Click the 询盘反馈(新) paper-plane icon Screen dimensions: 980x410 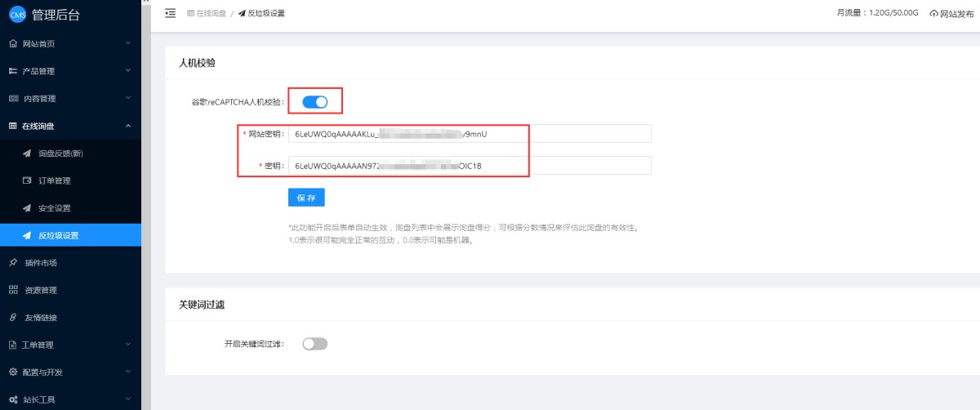[27, 153]
